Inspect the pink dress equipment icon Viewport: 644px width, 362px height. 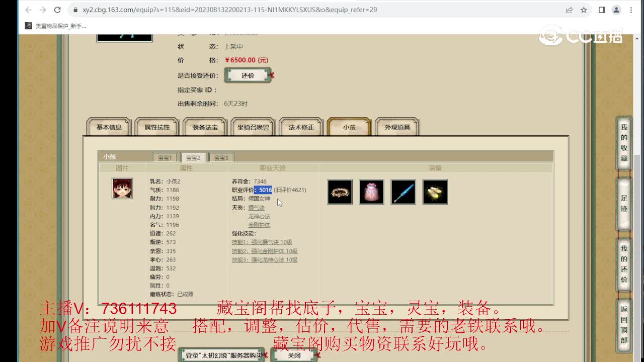pyautogui.click(x=372, y=192)
